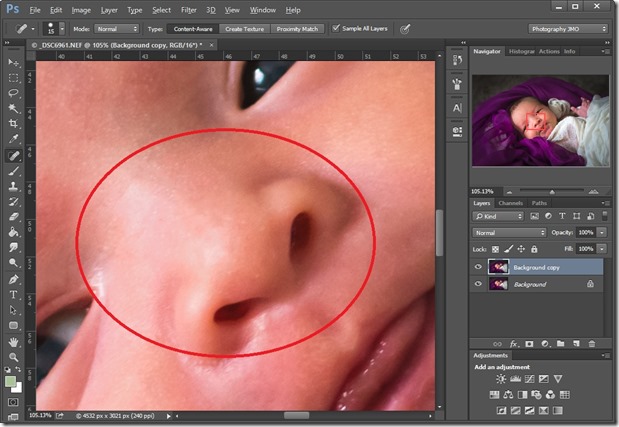
Task: Add a Brightness/Contrast adjustment
Action: 501,379
